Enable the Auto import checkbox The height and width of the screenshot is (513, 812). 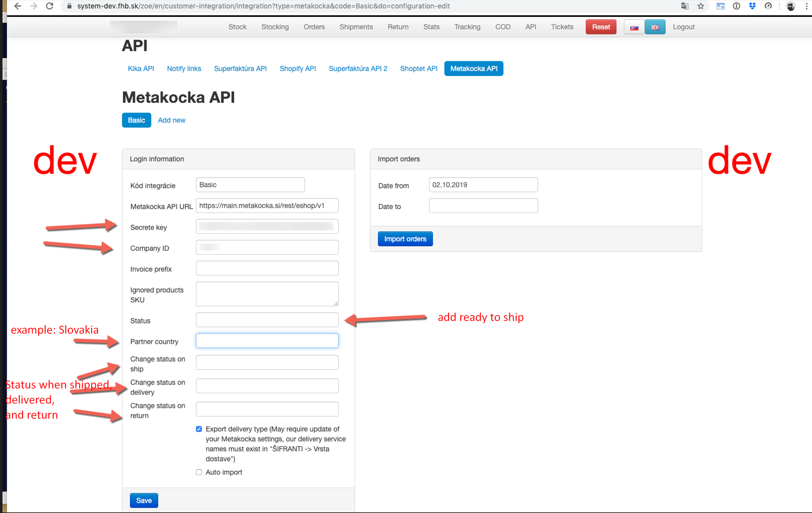(199, 472)
